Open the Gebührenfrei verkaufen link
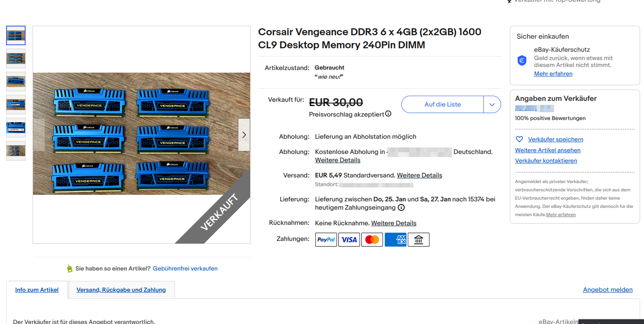This screenshot has width=644, height=324. [185, 268]
